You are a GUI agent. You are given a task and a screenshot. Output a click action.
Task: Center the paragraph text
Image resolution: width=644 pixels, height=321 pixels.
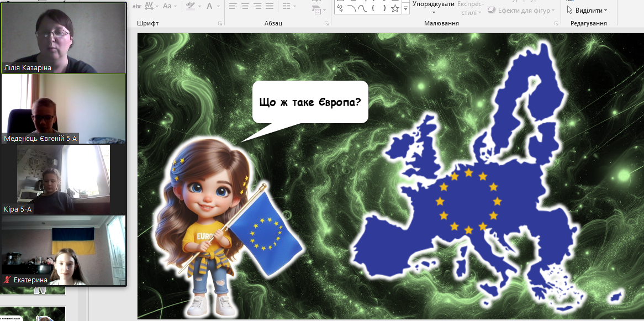point(245,6)
